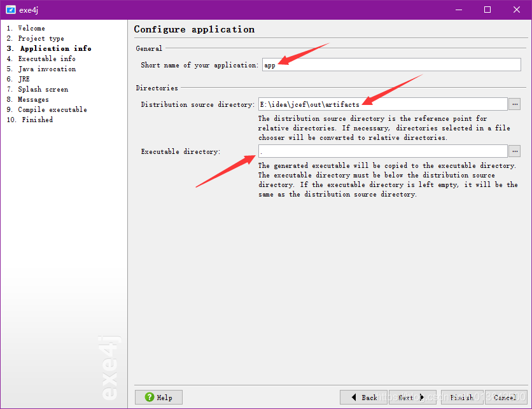This screenshot has width=532, height=409.
Task: Cancel the wizard
Action: tap(506, 397)
